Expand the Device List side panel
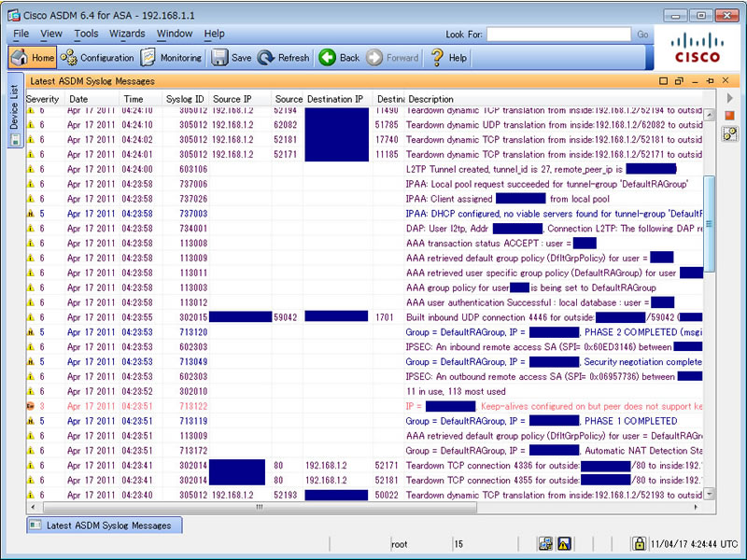Image resolution: width=747 pixels, height=560 pixels. click(14, 112)
